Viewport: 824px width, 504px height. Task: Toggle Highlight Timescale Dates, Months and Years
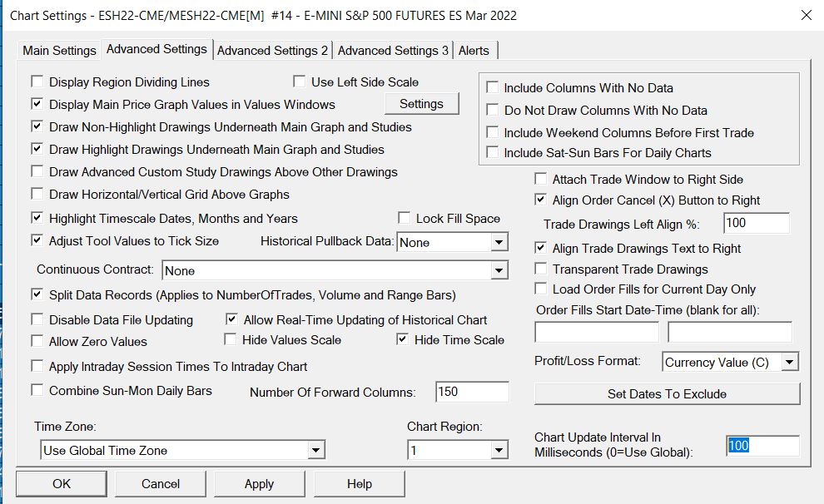37,218
